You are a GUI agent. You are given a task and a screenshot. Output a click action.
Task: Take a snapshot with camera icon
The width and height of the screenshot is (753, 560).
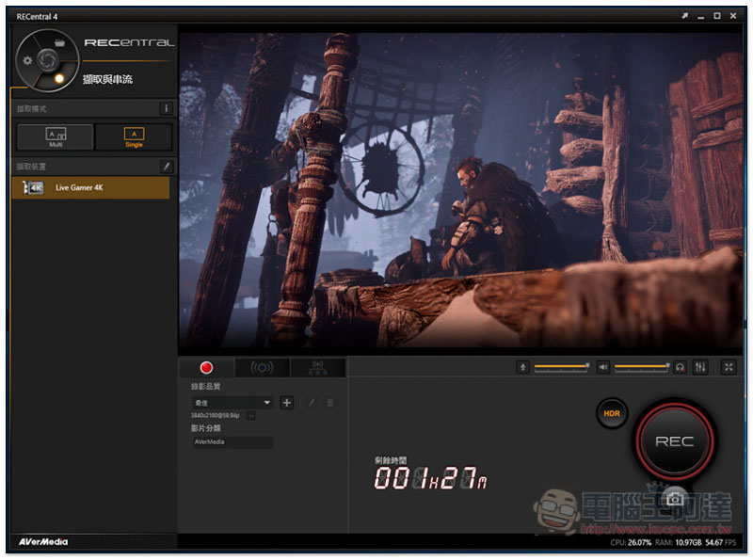click(675, 500)
